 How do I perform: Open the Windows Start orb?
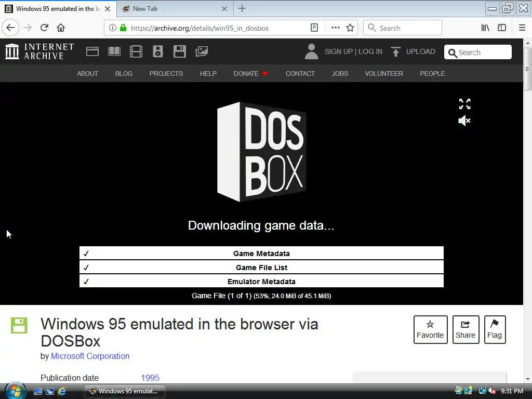(15, 391)
